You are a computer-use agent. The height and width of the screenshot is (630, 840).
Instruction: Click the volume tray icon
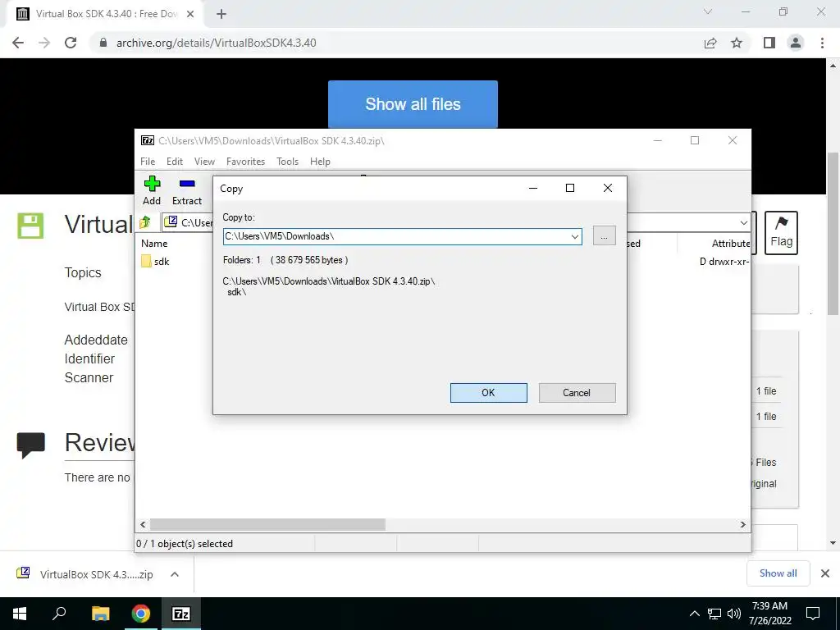tap(734, 614)
